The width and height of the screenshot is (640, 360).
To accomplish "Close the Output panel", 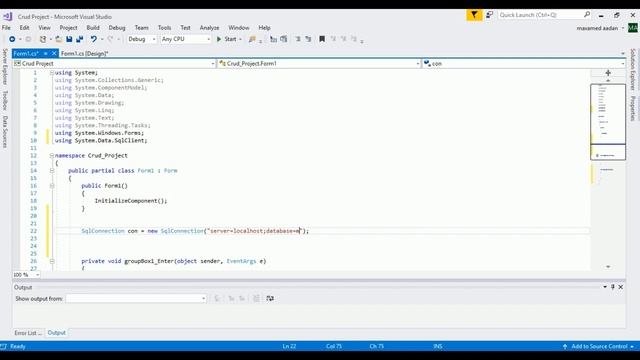I will click(x=620, y=287).
